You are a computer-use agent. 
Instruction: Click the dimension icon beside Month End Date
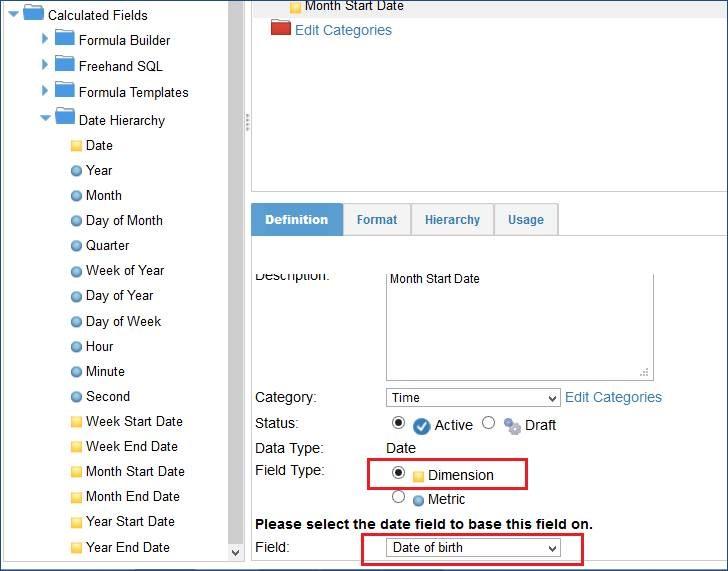76,497
